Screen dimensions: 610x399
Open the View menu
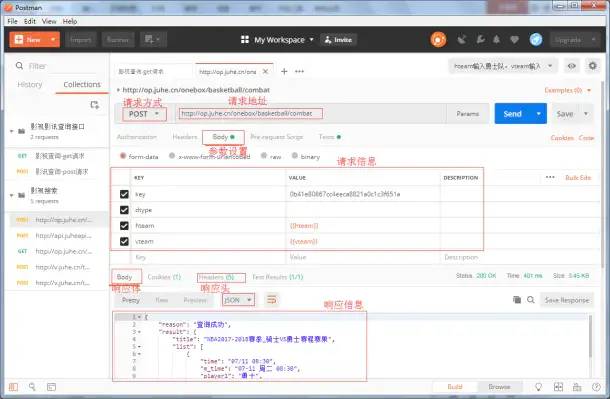point(49,21)
